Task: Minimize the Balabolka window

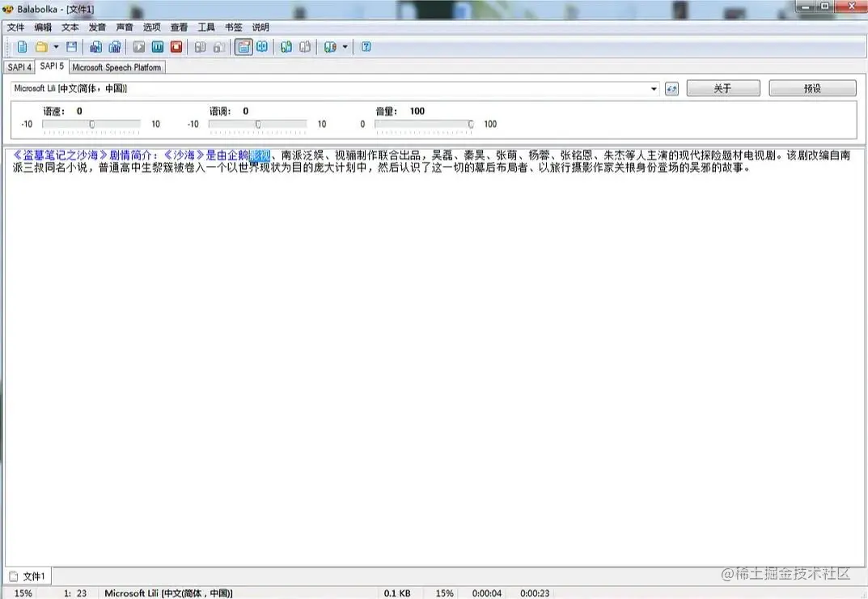Action: coord(805,6)
